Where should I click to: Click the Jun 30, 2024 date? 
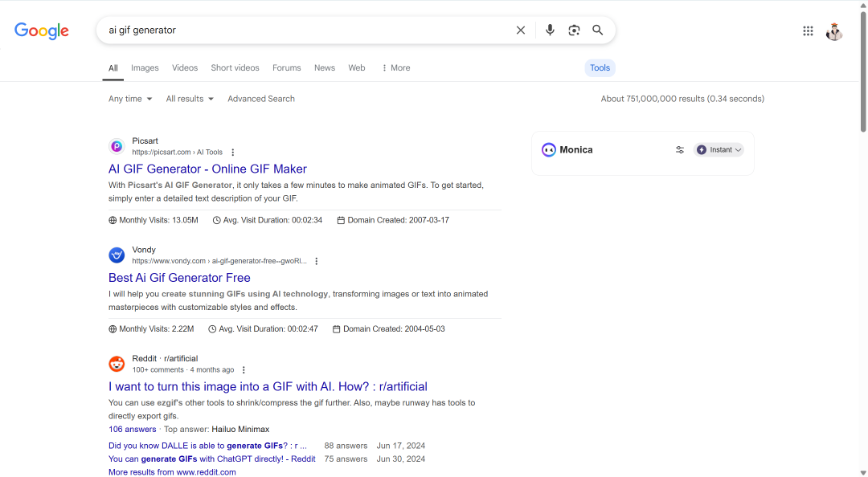coord(401,459)
